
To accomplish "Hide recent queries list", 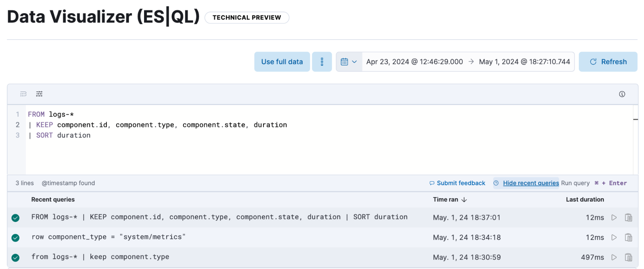I will pyautogui.click(x=530, y=183).
